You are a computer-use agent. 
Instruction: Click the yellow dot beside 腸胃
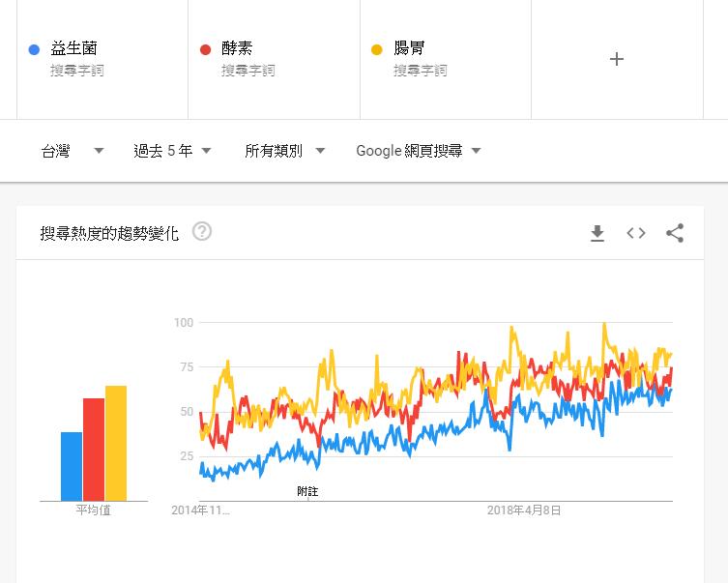point(377,49)
